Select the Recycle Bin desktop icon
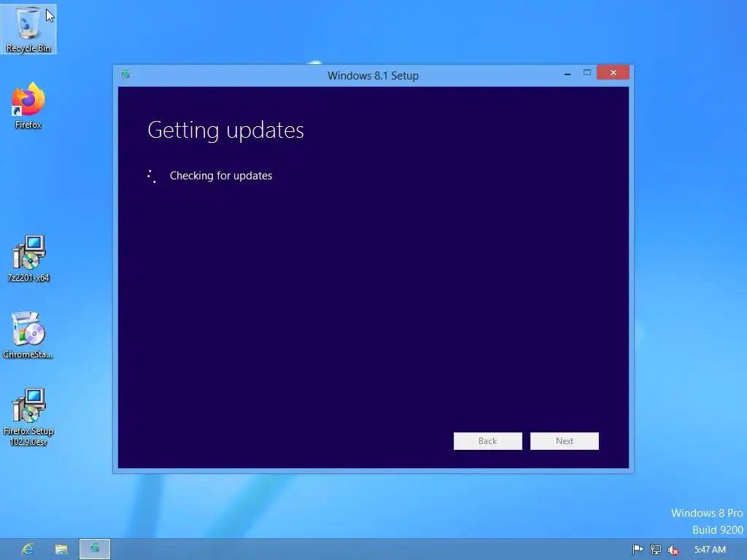Viewport: 747px width, 560px height. coord(28,29)
